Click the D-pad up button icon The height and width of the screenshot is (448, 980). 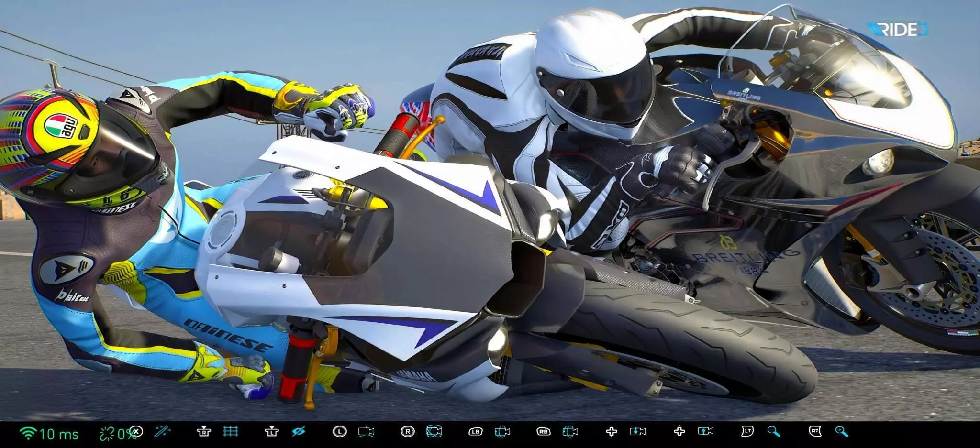click(679, 431)
